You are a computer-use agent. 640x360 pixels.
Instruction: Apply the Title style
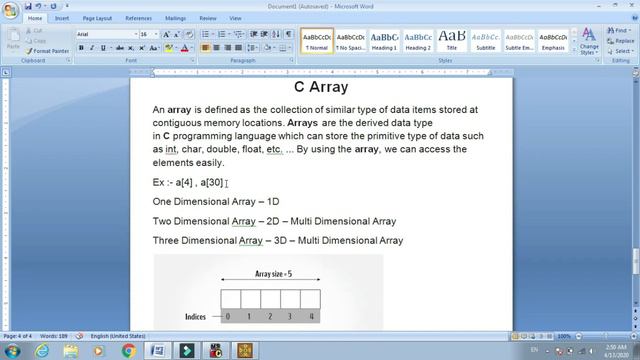pos(452,41)
